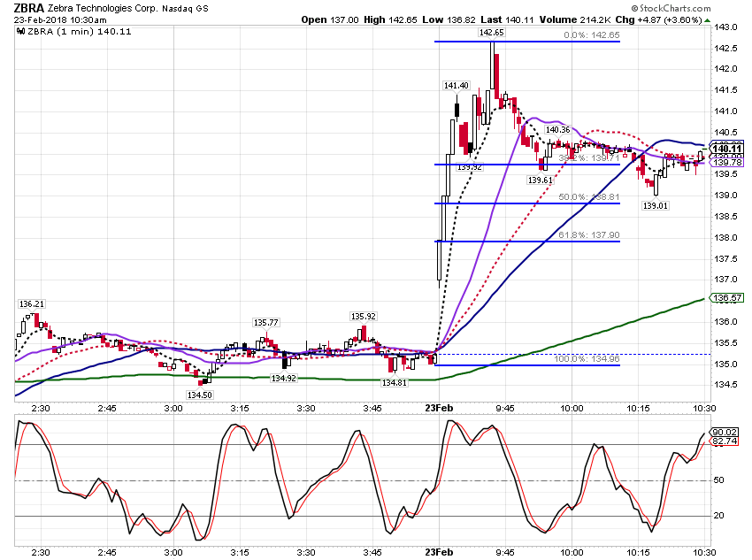
Task: Click the boxed 140.11 last price on axis
Action: click(727, 150)
